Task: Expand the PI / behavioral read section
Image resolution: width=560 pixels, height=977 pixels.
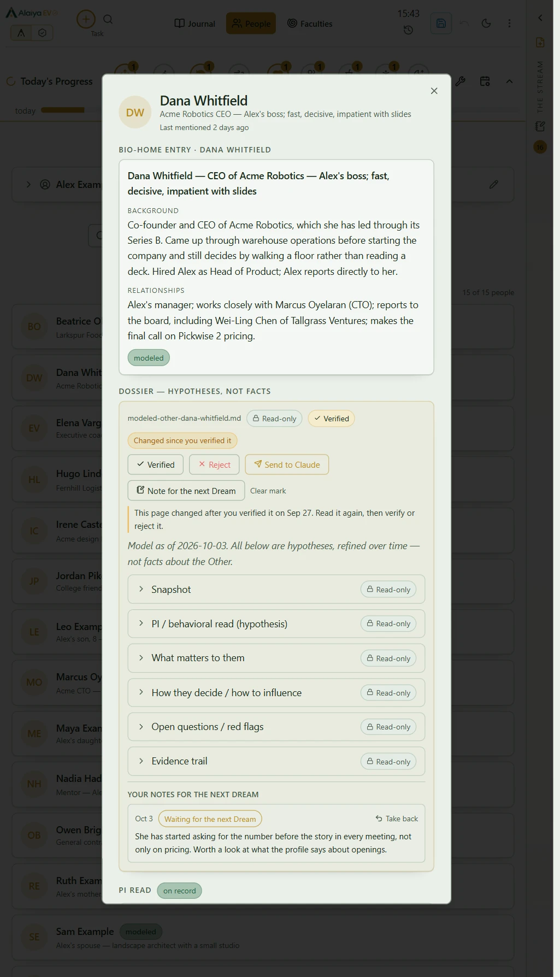Action: (x=276, y=623)
